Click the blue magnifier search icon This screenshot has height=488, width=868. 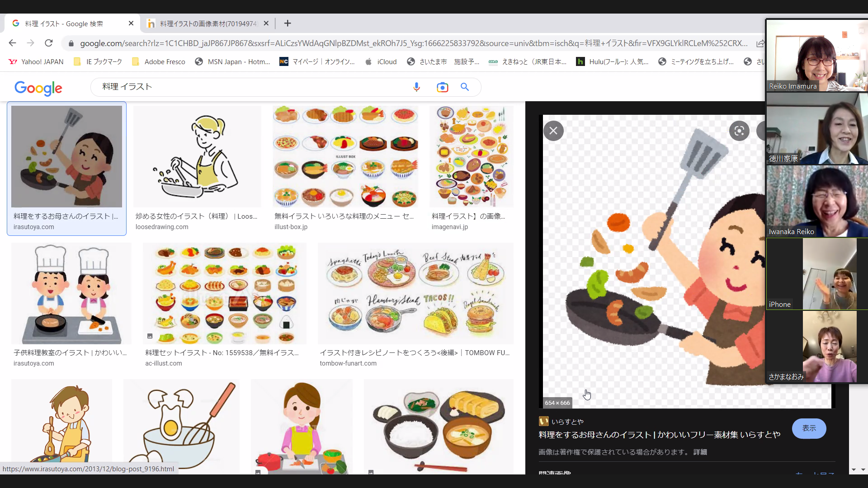pyautogui.click(x=465, y=87)
